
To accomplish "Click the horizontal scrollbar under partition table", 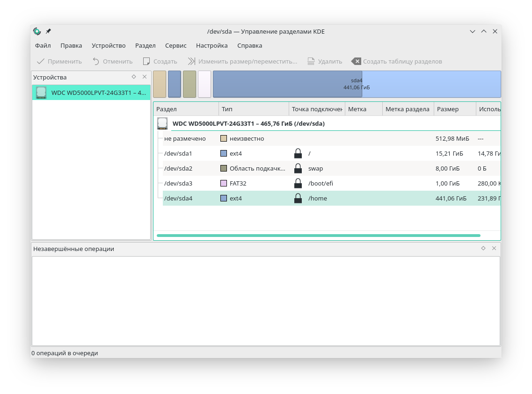I will 318,236.
